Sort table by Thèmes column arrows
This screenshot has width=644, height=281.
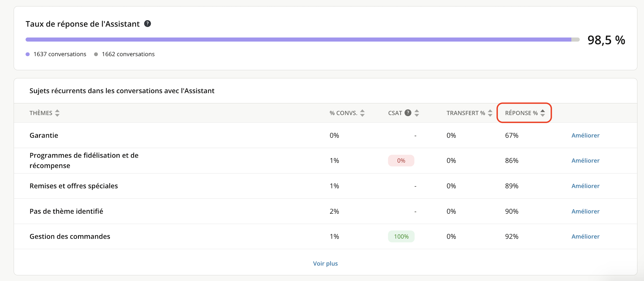pyautogui.click(x=57, y=113)
